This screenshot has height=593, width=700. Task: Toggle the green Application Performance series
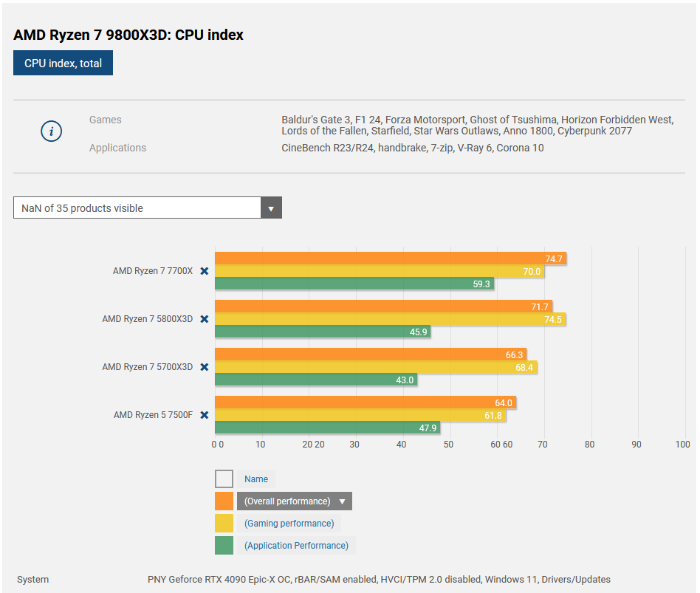click(x=224, y=546)
